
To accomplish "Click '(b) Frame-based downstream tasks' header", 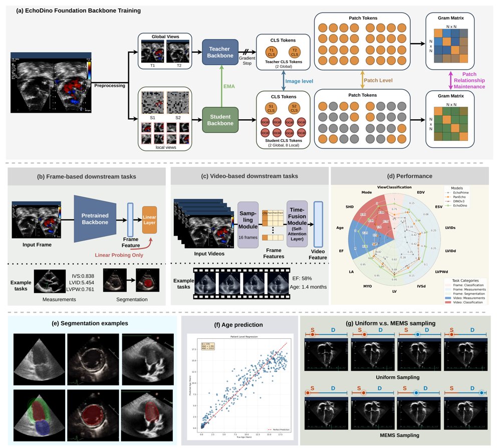I will (87, 176).
